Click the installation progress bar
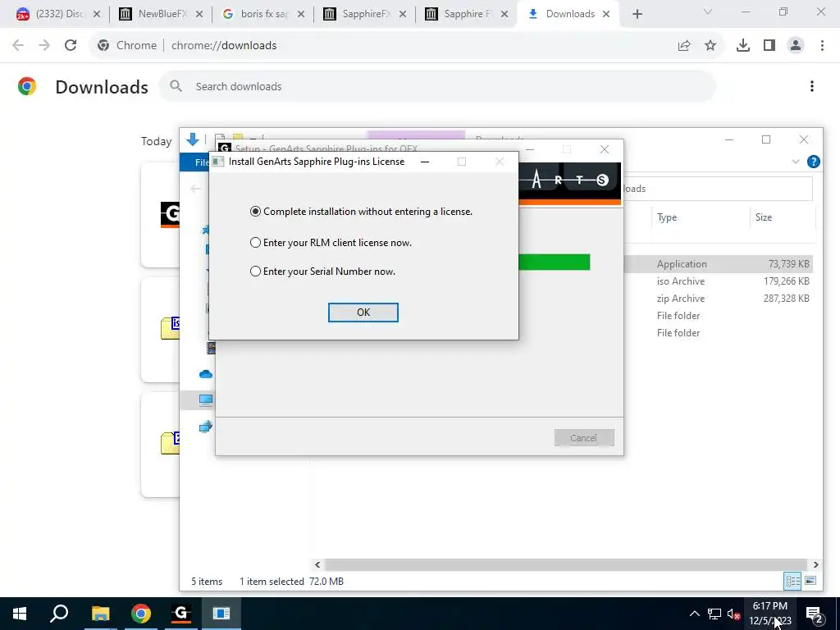The width and height of the screenshot is (840, 630). 554,262
